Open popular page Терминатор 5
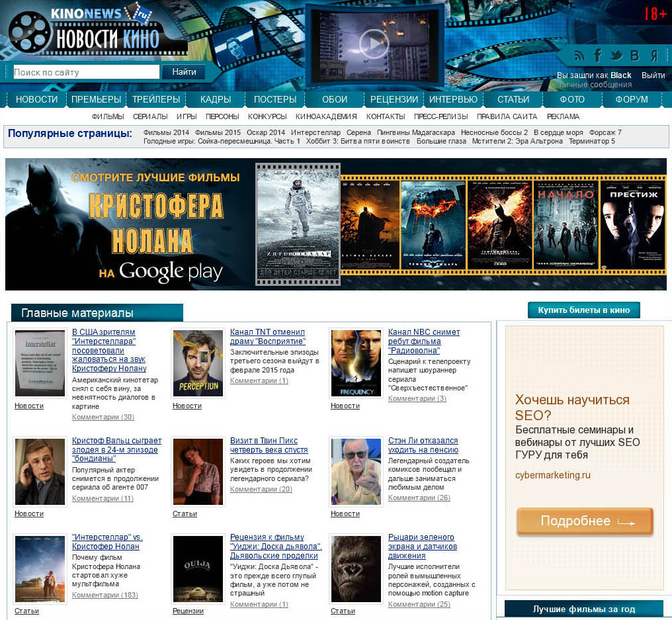This screenshot has width=672, height=620. (x=592, y=141)
